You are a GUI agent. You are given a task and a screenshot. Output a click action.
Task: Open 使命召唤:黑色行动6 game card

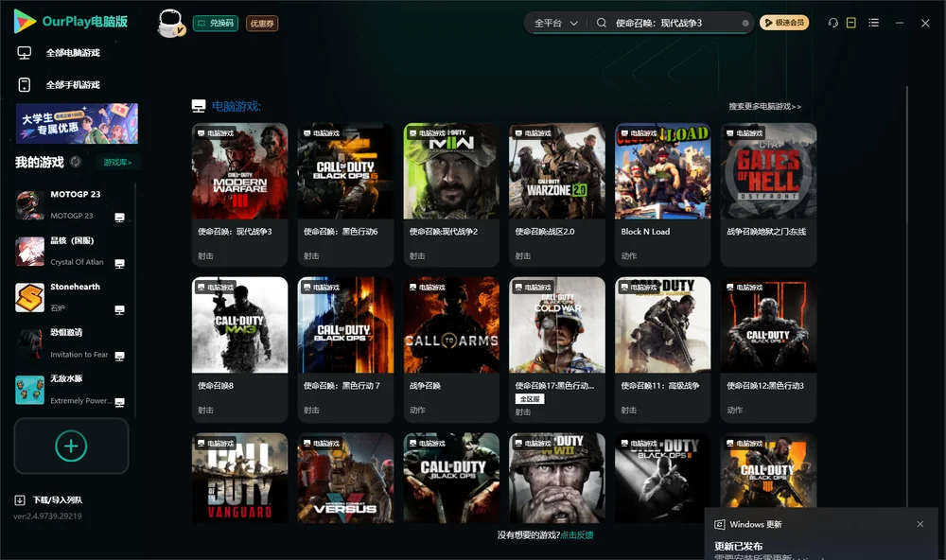coord(345,194)
